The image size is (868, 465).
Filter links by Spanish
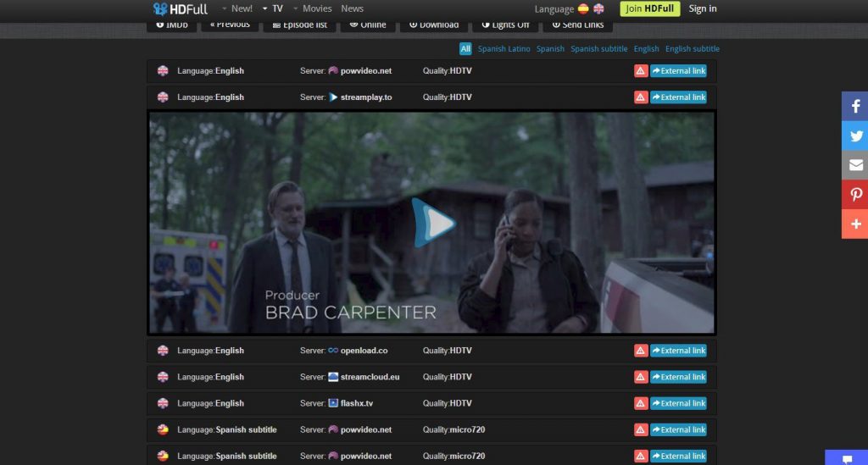pos(550,48)
